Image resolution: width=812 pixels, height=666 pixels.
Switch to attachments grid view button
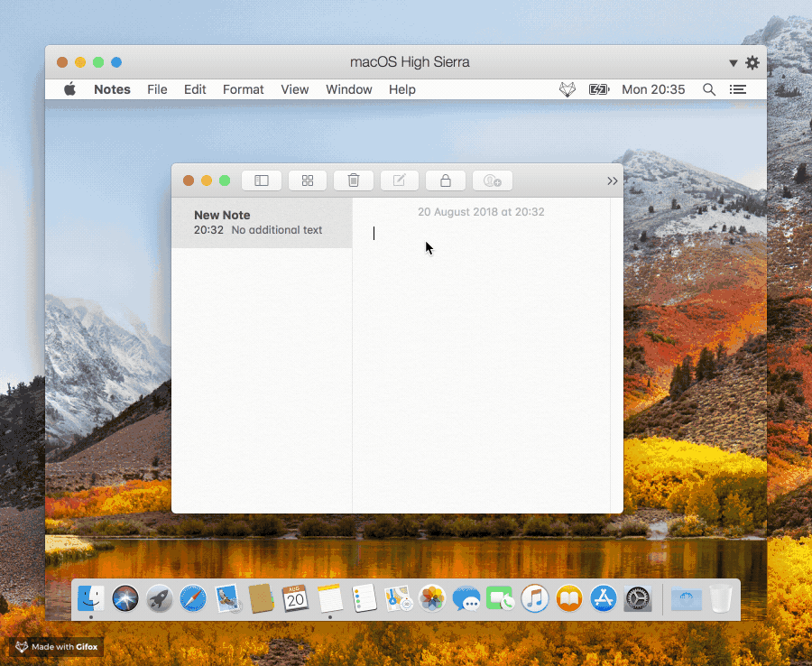[x=308, y=180]
